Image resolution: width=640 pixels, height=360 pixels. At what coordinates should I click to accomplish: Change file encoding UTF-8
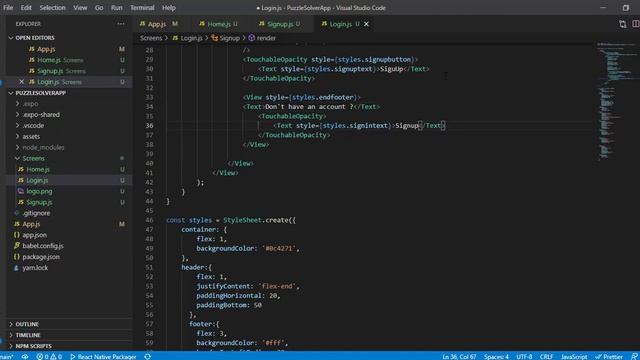[x=524, y=357]
